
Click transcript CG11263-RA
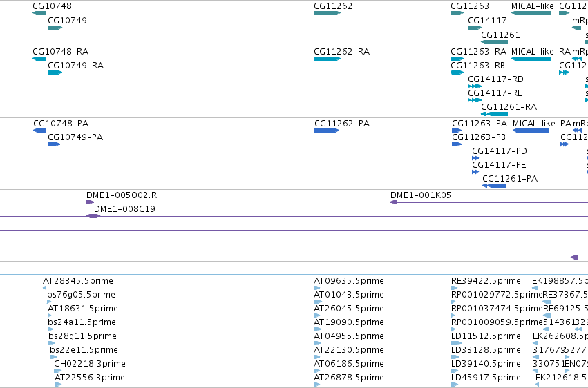click(x=457, y=59)
